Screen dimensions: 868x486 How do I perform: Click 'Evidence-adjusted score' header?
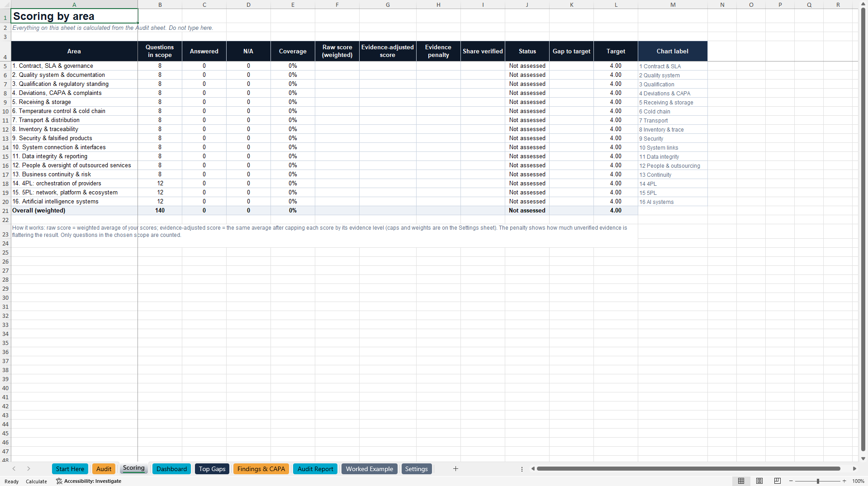388,51
